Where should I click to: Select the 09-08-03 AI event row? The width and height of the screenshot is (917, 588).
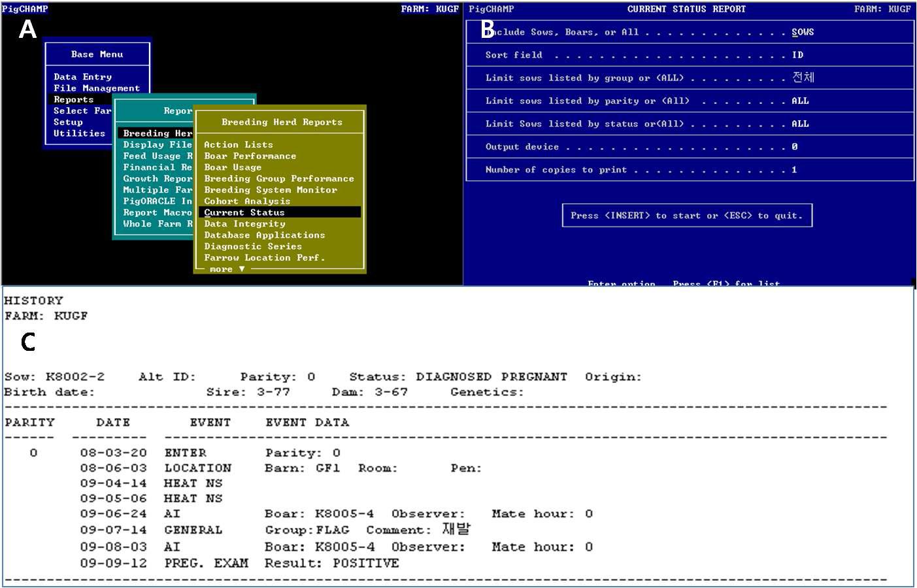click(x=337, y=546)
